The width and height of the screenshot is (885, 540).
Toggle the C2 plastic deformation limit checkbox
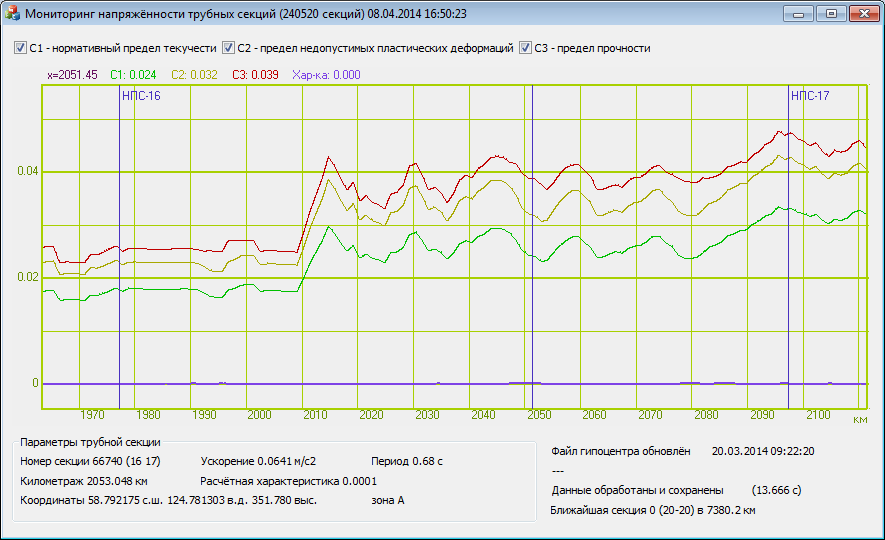(x=228, y=48)
